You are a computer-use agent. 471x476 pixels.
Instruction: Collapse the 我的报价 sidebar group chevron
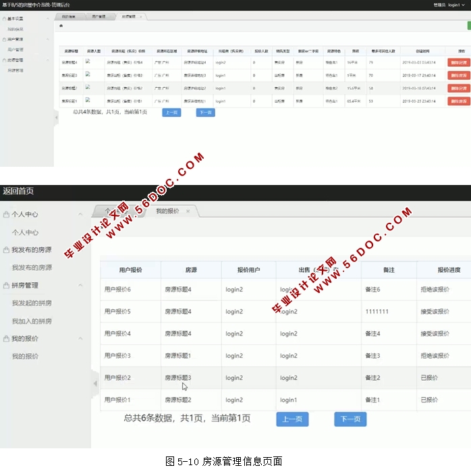[x=80, y=338]
